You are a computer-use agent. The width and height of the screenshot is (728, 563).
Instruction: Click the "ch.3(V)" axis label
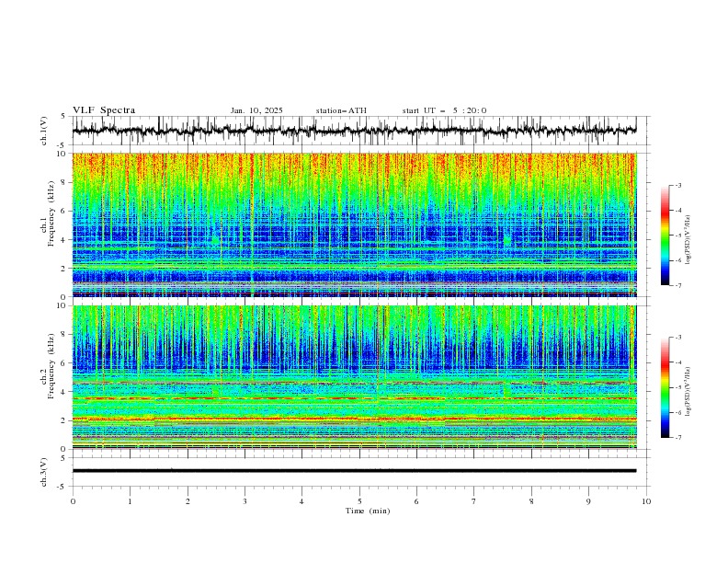[x=44, y=472]
